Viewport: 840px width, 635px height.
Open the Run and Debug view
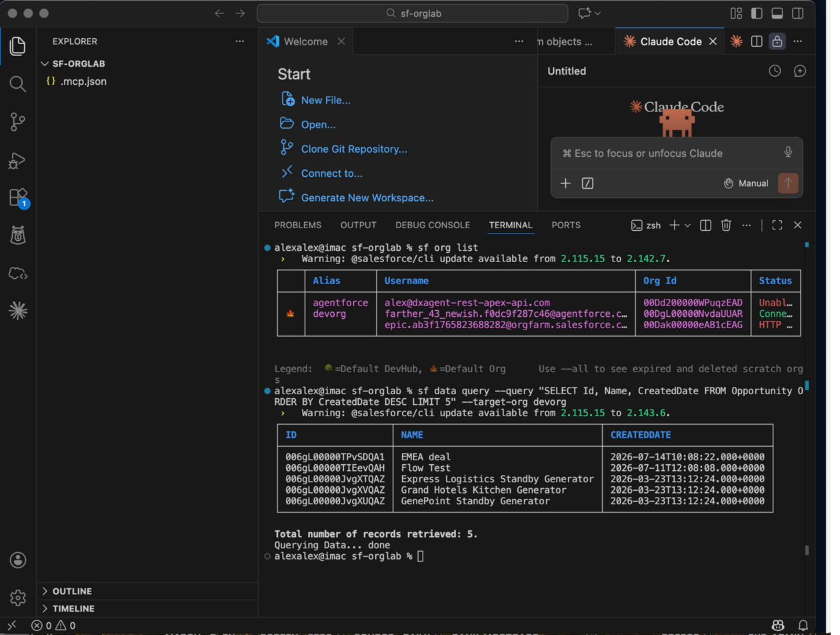pyautogui.click(x=18, y=160)
